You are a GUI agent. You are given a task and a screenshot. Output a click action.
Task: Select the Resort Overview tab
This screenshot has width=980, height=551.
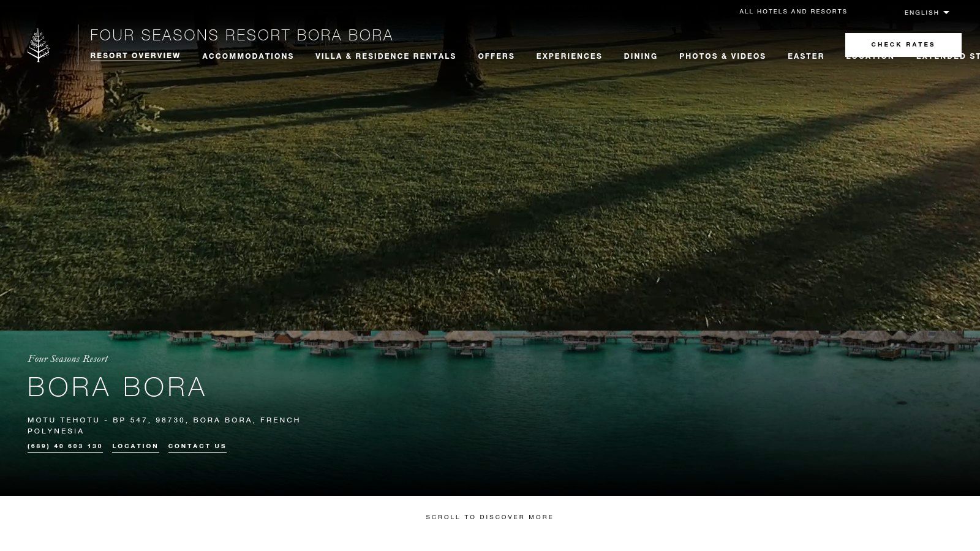(135, 56)
